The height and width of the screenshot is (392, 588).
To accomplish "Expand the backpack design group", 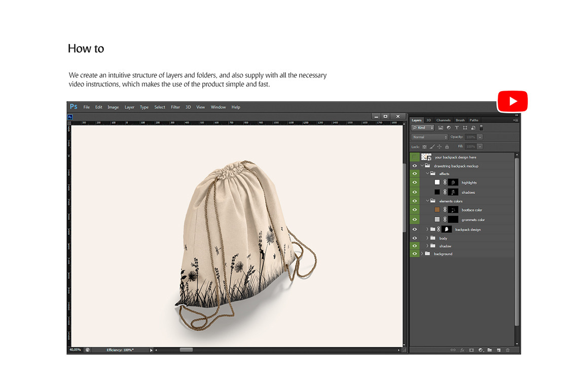I will tap(427, 229).
